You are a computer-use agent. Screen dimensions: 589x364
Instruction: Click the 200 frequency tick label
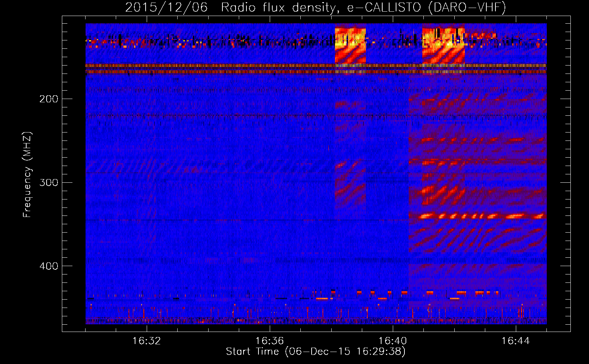[49, 99]
